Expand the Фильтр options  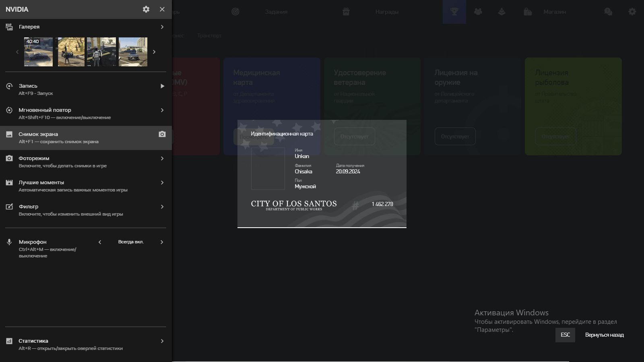[162, 207]
